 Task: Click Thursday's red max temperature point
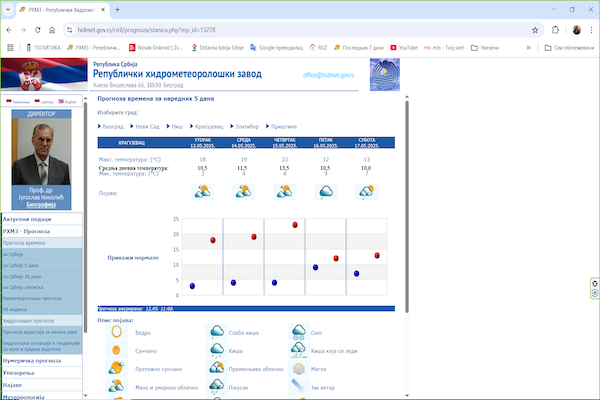(295, 225)
